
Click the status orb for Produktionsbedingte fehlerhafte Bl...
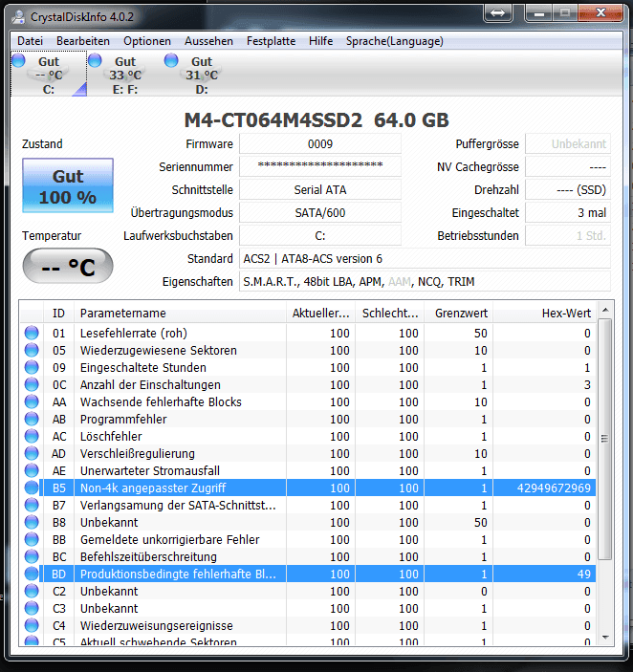[32, 574]
